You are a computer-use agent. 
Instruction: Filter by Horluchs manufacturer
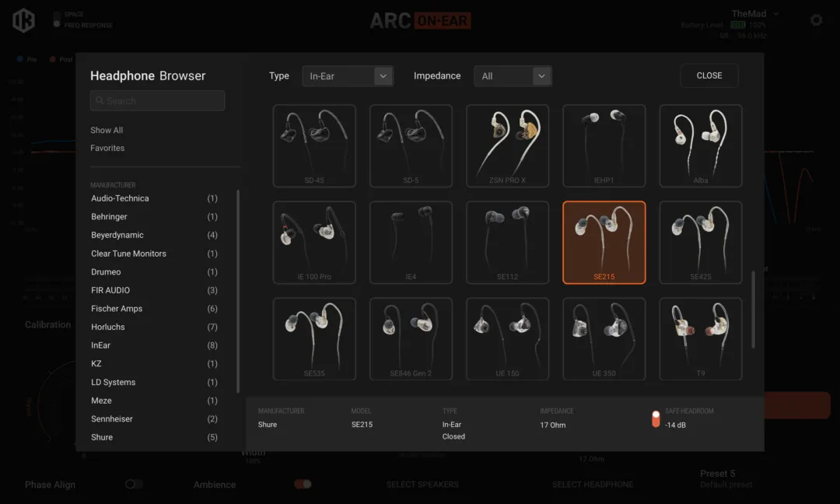tap(154, 327)
